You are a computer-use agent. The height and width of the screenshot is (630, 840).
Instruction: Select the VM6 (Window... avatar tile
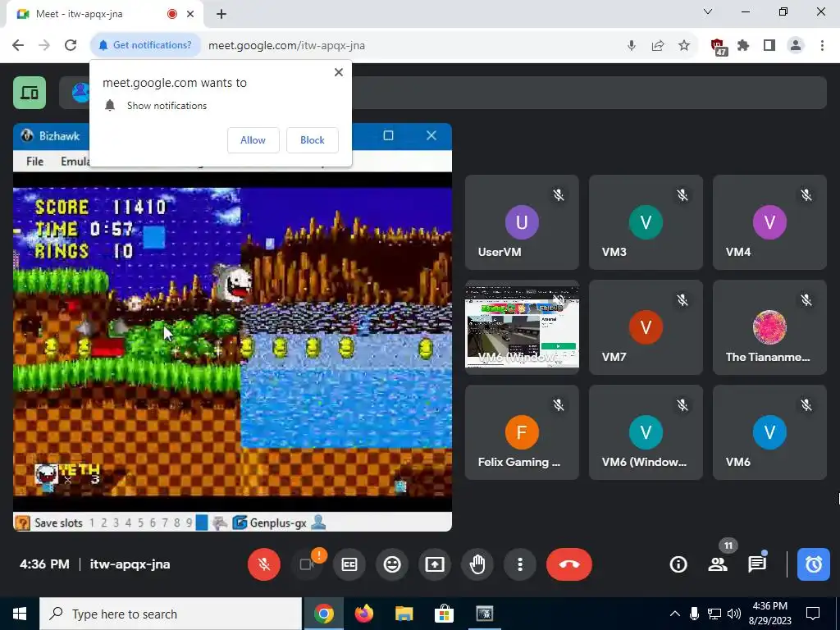[x=646, y=432]
